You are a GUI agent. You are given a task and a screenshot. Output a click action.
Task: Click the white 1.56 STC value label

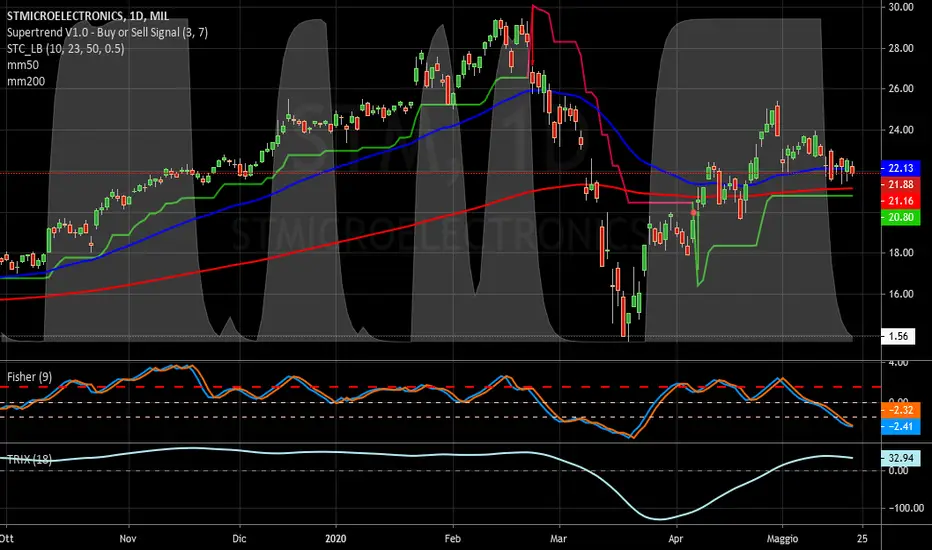point(898,337)
